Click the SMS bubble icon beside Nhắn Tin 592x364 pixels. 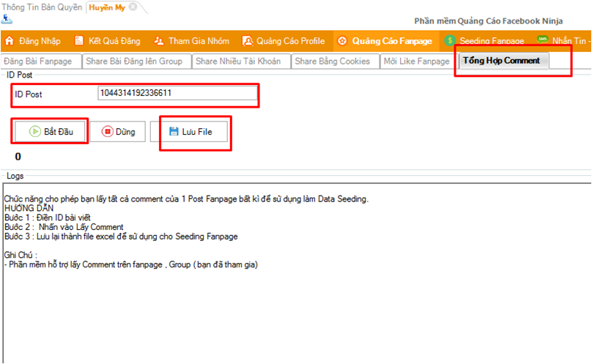pyautogui.click(x=542, y=40)
